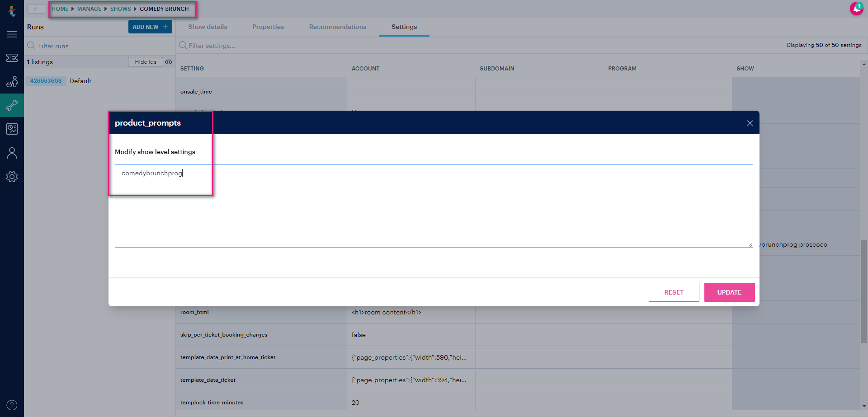The width and height of the screenshot is (868, 417).
Task: Open the settings gear icon in the sidebar
Action: point(12,177)
